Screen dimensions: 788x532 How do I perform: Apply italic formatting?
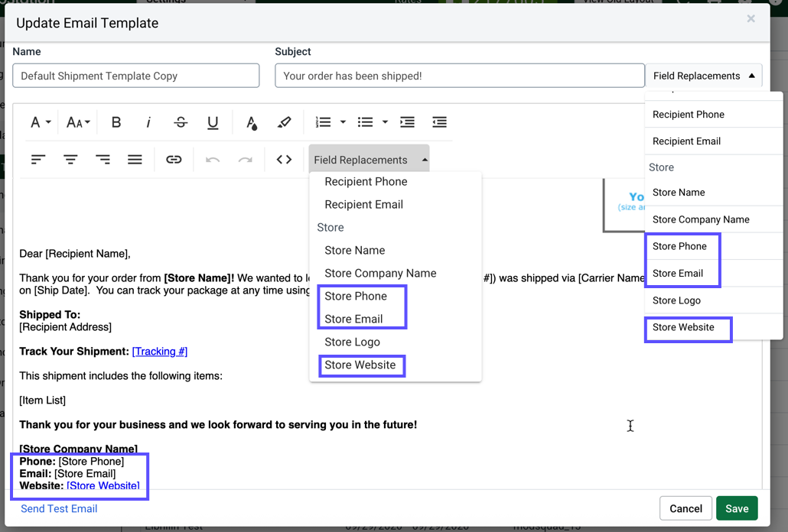click(148, 122)
